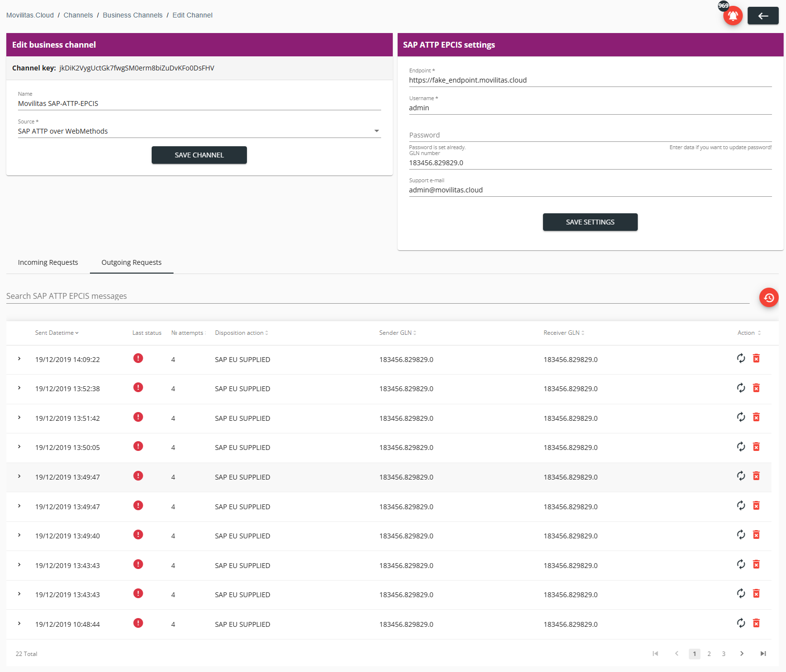
Task: Go to results page 3
Action: point(724,654)
